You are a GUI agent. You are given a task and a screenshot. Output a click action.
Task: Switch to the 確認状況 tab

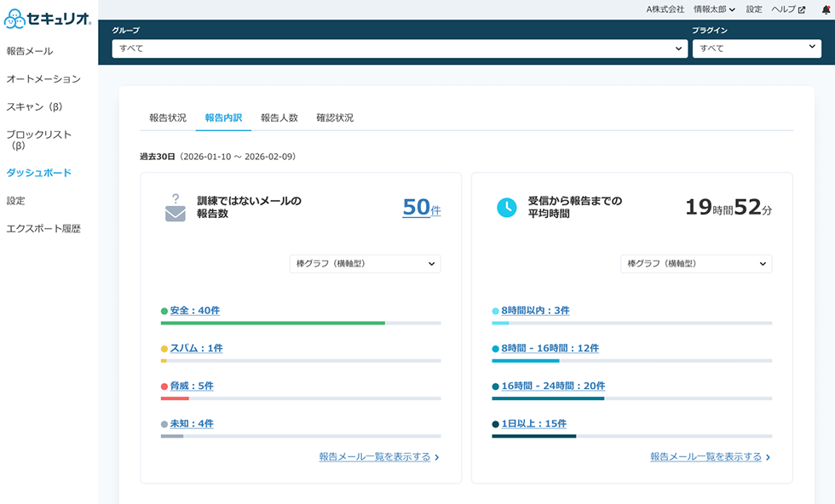(335, 117)
